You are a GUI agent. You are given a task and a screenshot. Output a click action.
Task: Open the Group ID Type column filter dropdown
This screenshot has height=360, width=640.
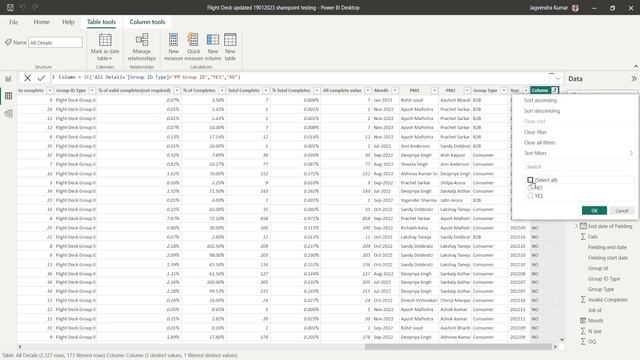[x=92, y=90]
